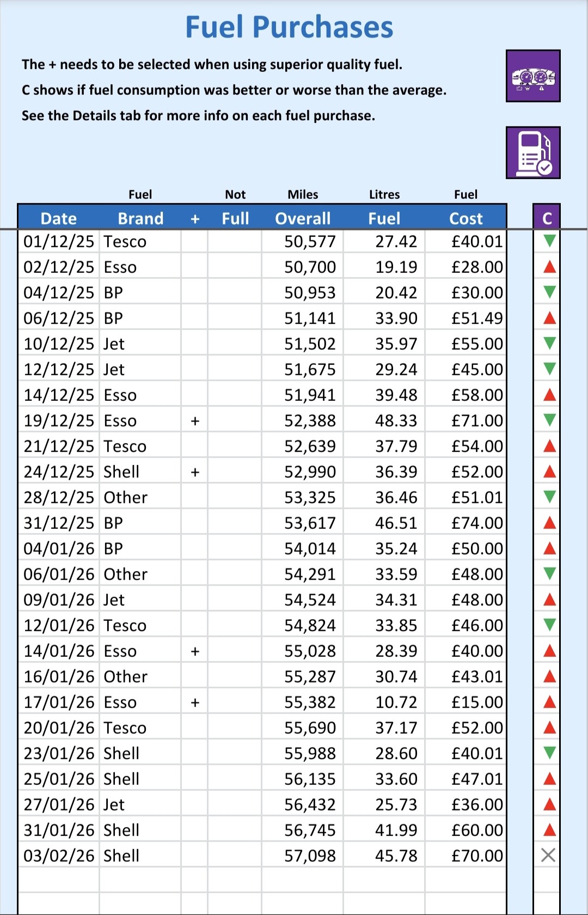
Task: Select the Jet brand cell for 10/12/25
Action: point(140,344)
